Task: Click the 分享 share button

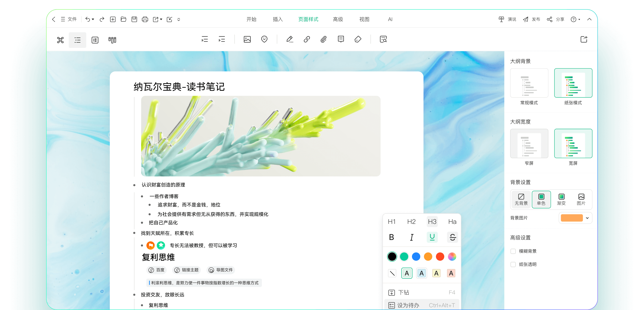Action: click(x=555, y=19)
